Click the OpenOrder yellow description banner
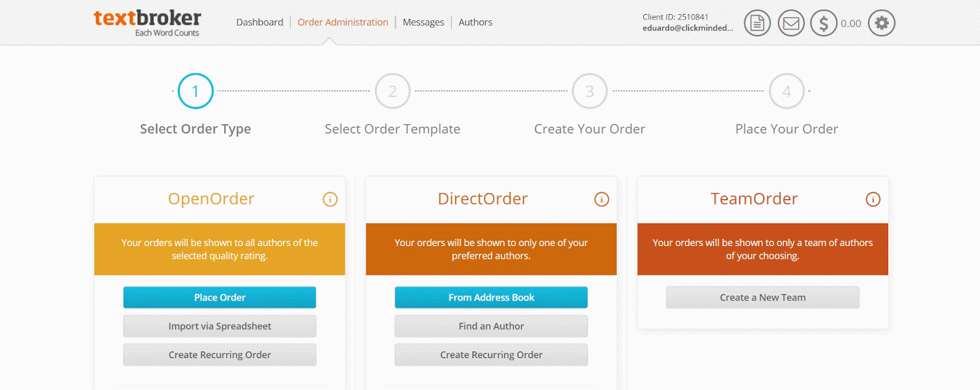The width and height of the screenshot is (980, 390). point(220,249)
